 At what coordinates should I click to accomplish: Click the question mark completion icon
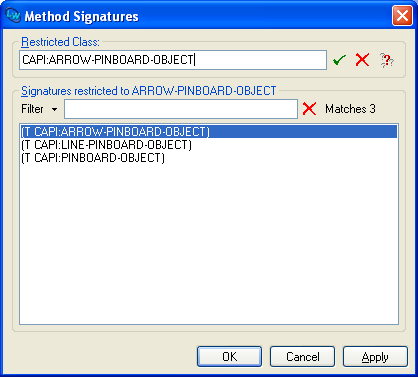click(x=387, y=60)
